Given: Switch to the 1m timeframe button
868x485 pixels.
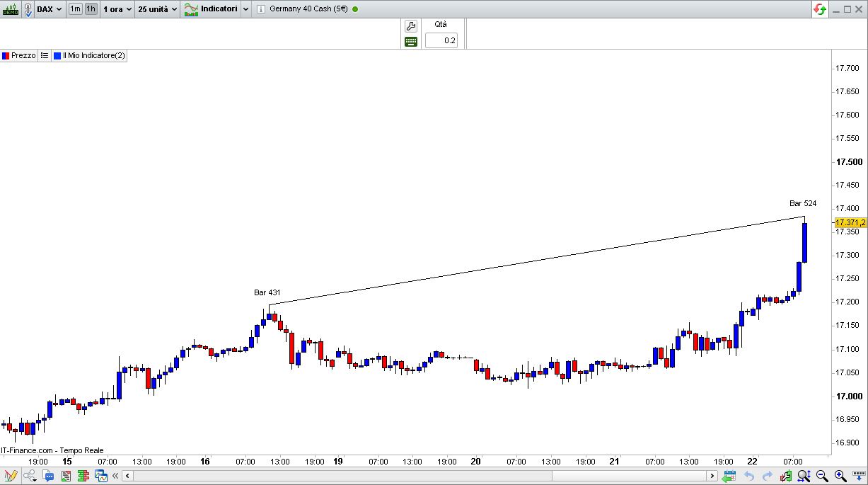Looking at the screenshot, I should coord(75,9).
